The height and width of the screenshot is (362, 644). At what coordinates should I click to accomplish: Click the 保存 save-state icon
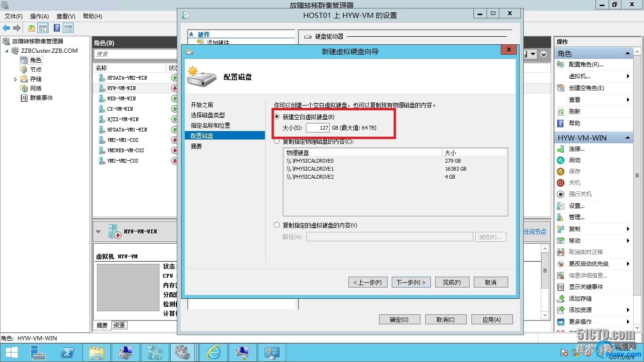click(x=561, y=172)
